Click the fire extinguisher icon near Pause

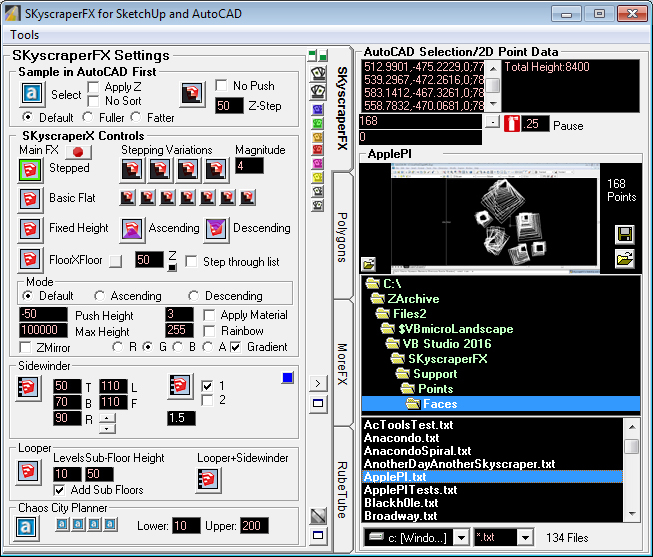[x=511, y=124]
